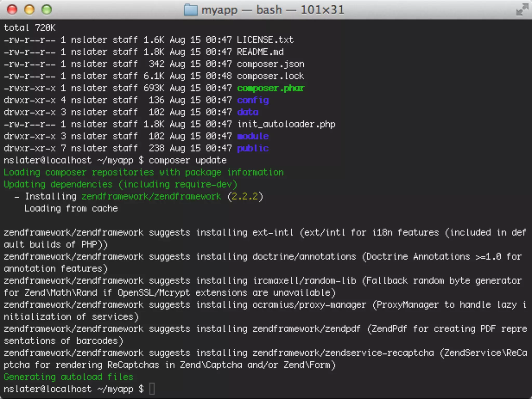
Task: Click the green zoom button
Action: click(x=47, y=10)
